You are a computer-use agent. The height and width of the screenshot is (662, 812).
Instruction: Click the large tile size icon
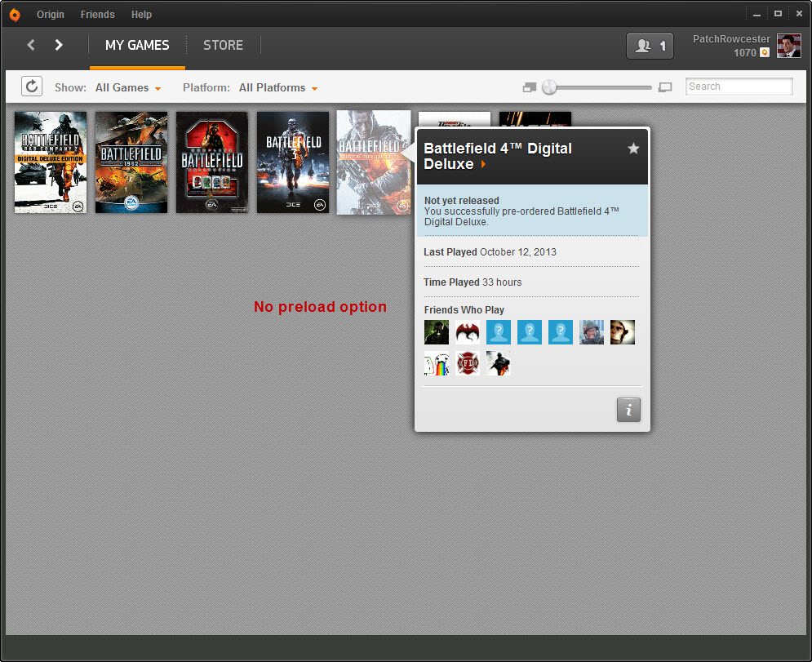click(x=665, y=87)
